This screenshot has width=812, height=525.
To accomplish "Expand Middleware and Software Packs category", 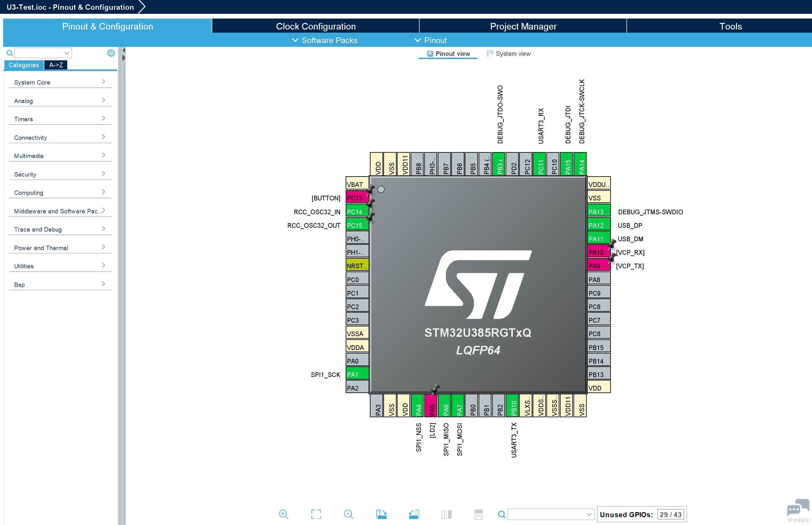I will pos(60,211).
